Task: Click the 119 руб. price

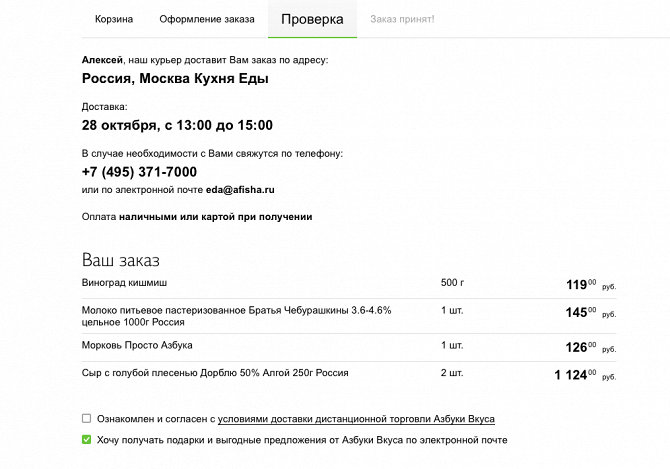Action: coord(591,284)
